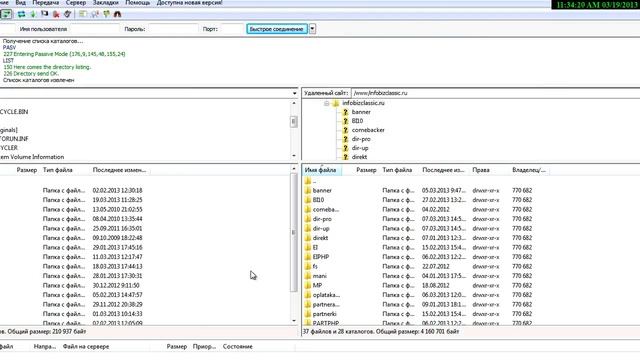Refresh file lists with the blue arrows icon
The width and height of the screenshot is (640, 360).
point(21,14)
